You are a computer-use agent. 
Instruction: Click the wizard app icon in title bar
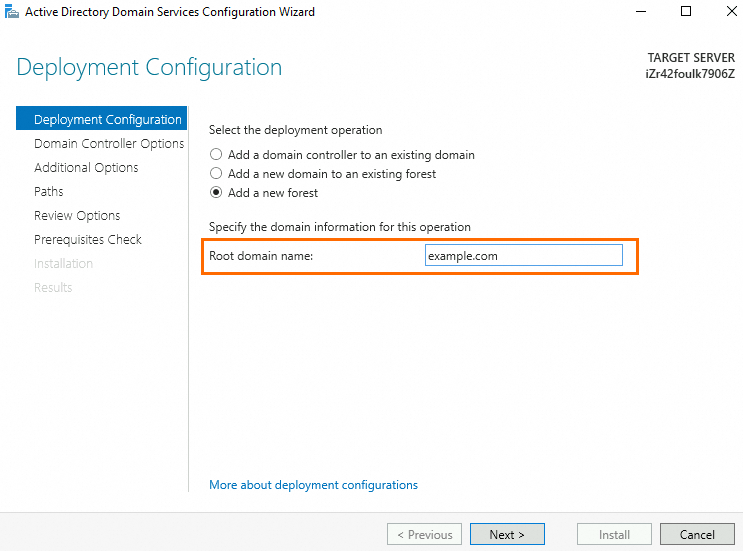coord(11,11)
